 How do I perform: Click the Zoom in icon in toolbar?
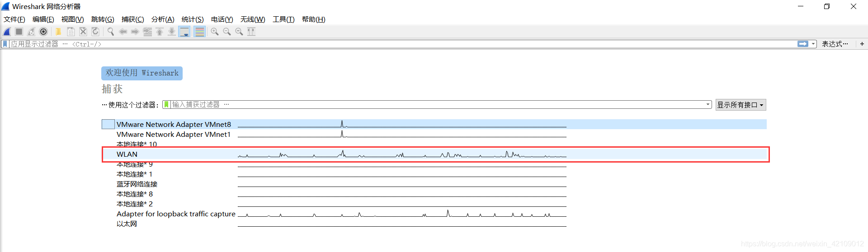click(x=215, y=32)
